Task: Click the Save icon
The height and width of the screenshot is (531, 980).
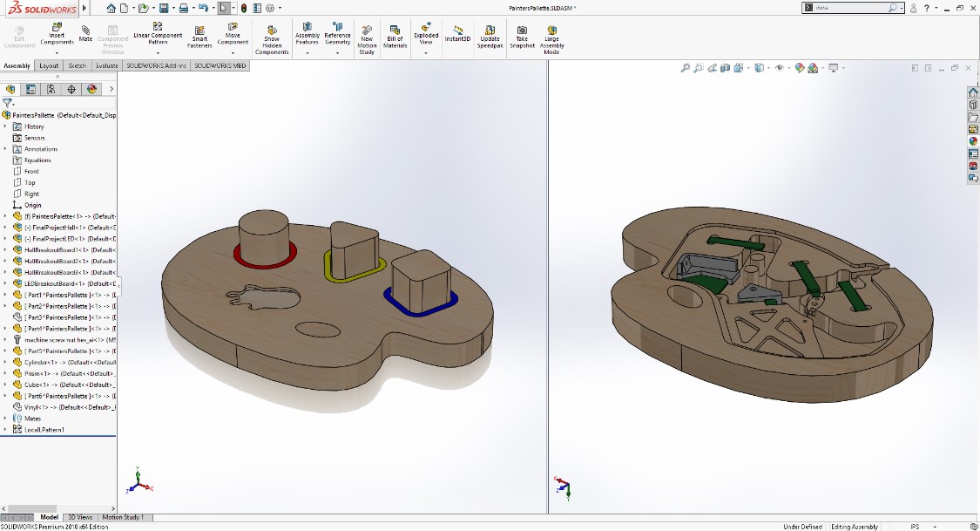Action: coord(163,8)
